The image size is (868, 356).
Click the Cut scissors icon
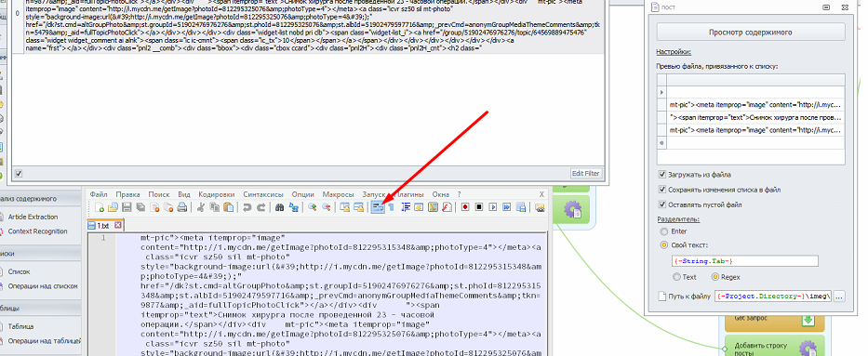click(x=200, y=207)
